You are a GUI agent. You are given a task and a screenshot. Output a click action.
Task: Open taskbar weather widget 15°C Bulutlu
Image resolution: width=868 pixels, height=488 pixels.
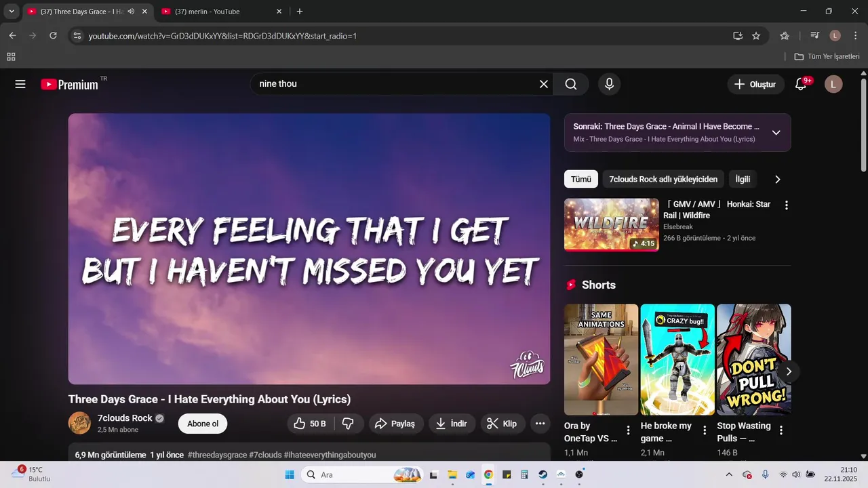pyautogui.click(x=31, y=474)
